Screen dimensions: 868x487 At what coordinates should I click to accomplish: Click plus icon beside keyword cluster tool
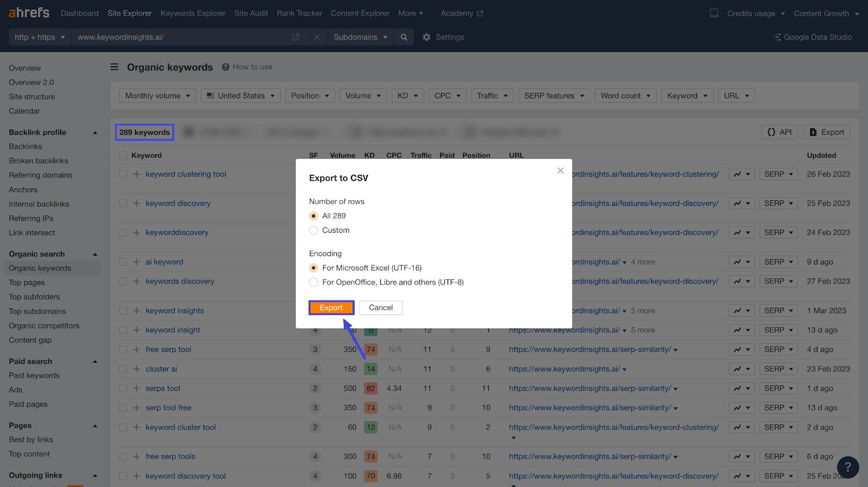(136, 427)
